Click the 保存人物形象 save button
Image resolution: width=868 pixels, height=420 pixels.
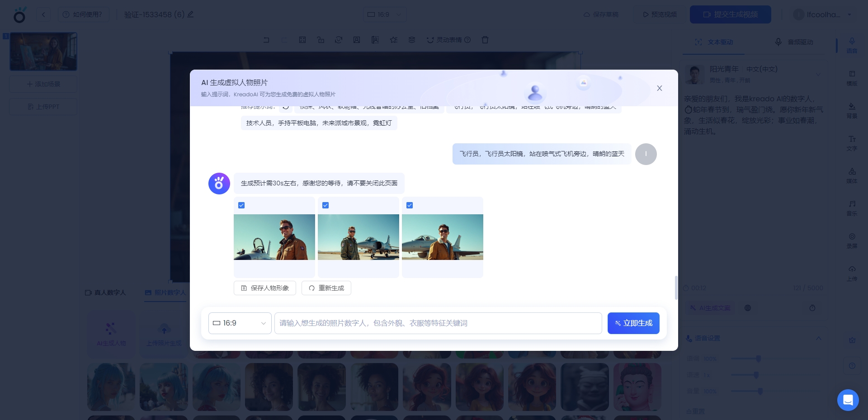pos(265,288)
